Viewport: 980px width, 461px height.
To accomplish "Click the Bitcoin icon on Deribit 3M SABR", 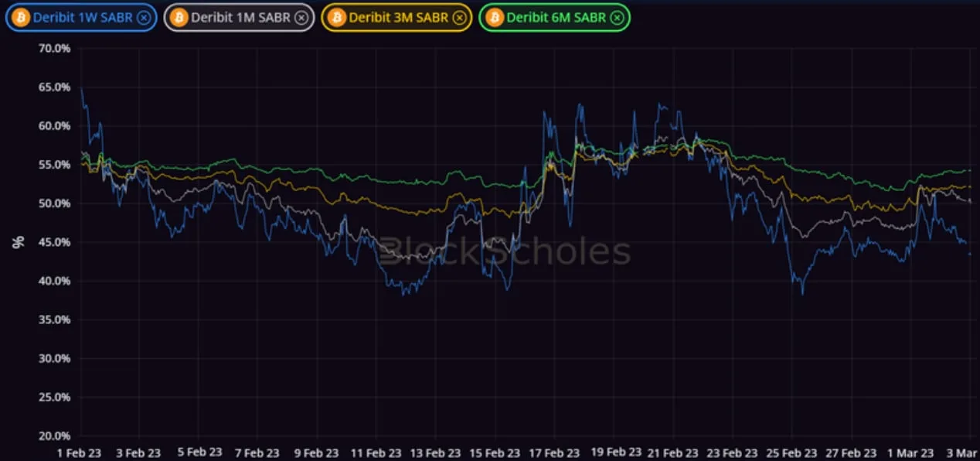I will tap(336, 17).
